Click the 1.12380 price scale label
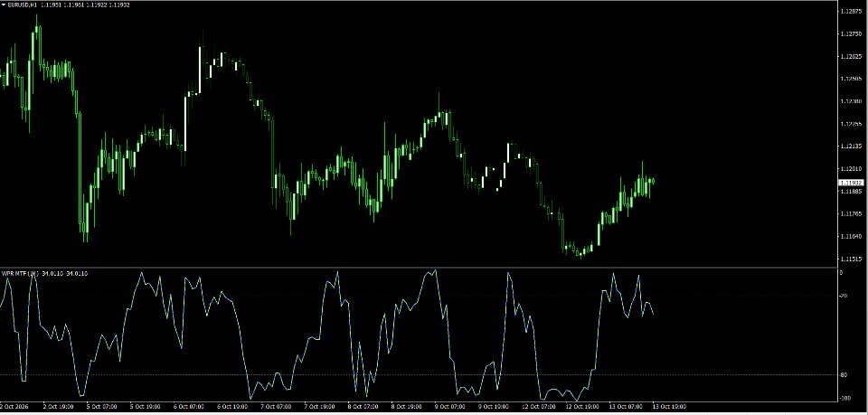Screen dimensions: 868x415 (851, 101)
